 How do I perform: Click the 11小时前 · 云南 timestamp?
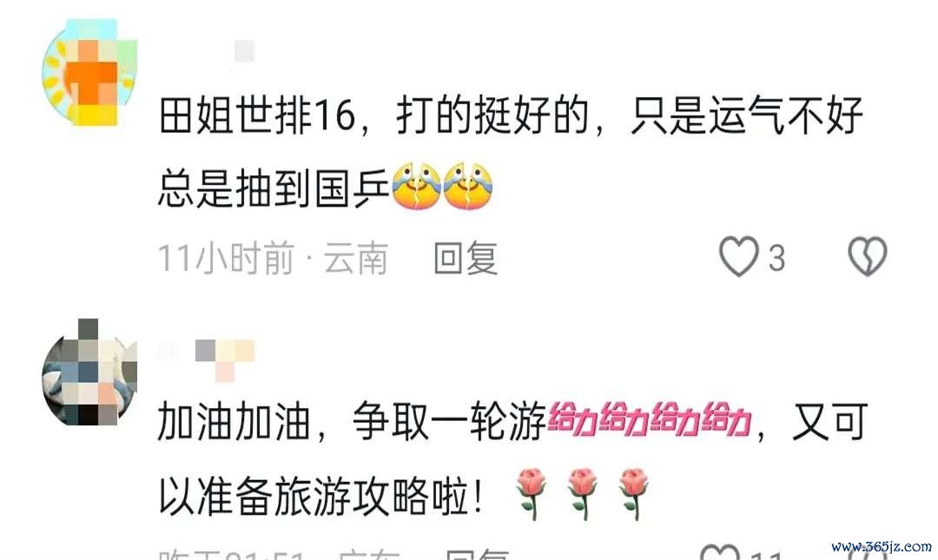[x=273, y=259]
